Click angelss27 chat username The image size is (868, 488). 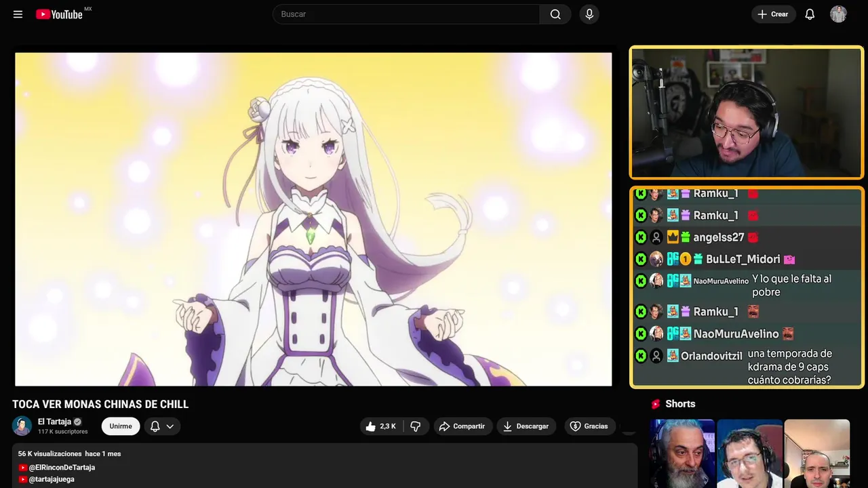tap(719, 238)
